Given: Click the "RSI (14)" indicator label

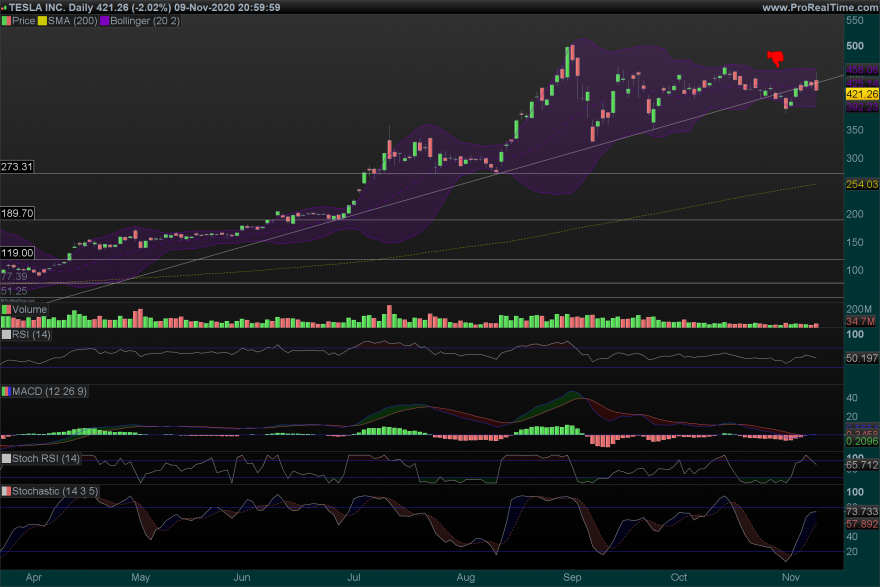Looking at the screenshot, I should point(31,334).
